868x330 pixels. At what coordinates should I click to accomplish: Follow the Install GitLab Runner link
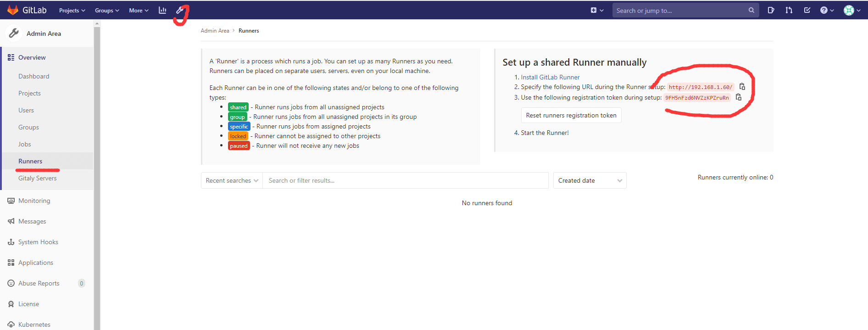pos(550,77)
